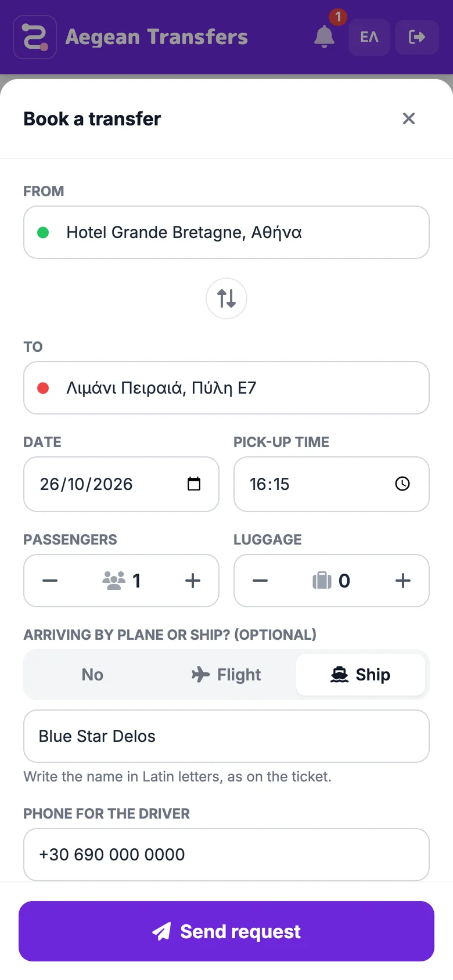Open the date calendar picker icon

(x=194, y=484)
